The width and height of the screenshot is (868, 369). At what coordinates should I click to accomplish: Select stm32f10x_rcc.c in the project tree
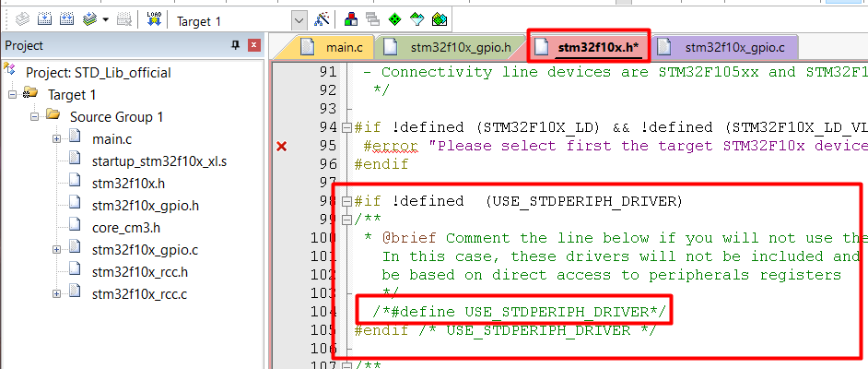pyautogui.click(x=139, y=294)
